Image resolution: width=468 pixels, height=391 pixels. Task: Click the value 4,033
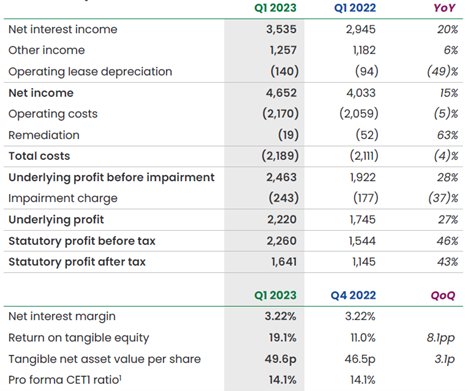[x=361, y=93]
